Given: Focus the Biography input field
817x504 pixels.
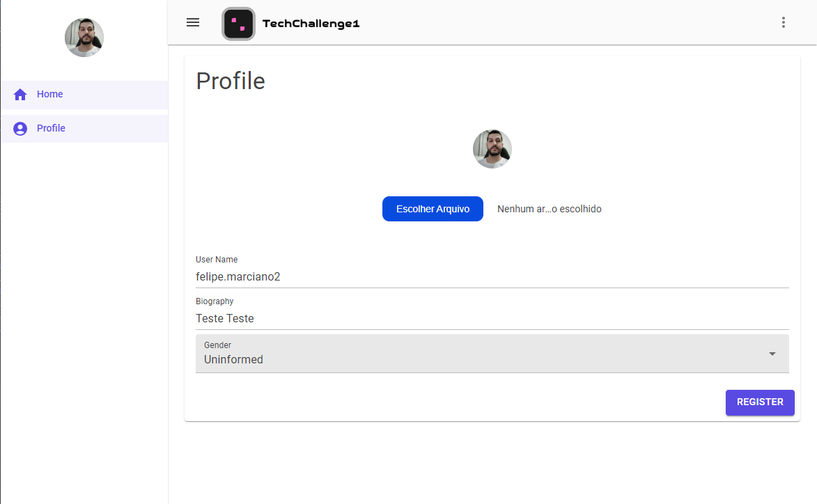Looking at the screenshot, I should [492, 318].
